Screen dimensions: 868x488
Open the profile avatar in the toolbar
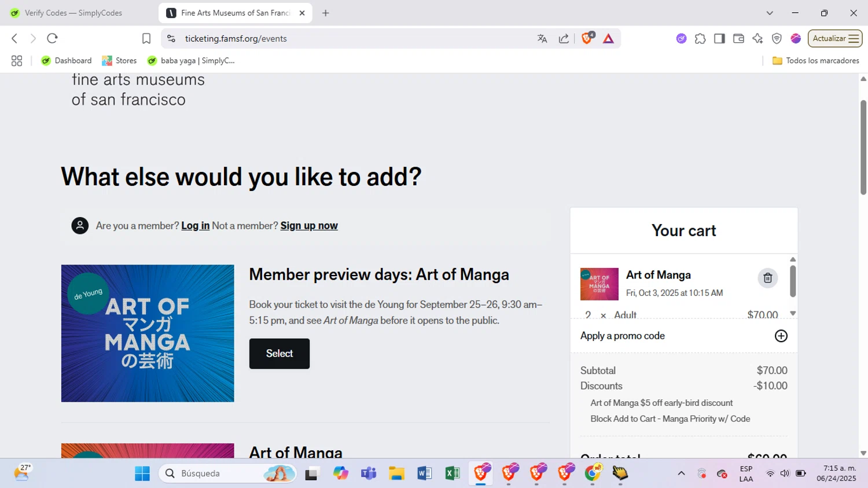click(796, 39)
